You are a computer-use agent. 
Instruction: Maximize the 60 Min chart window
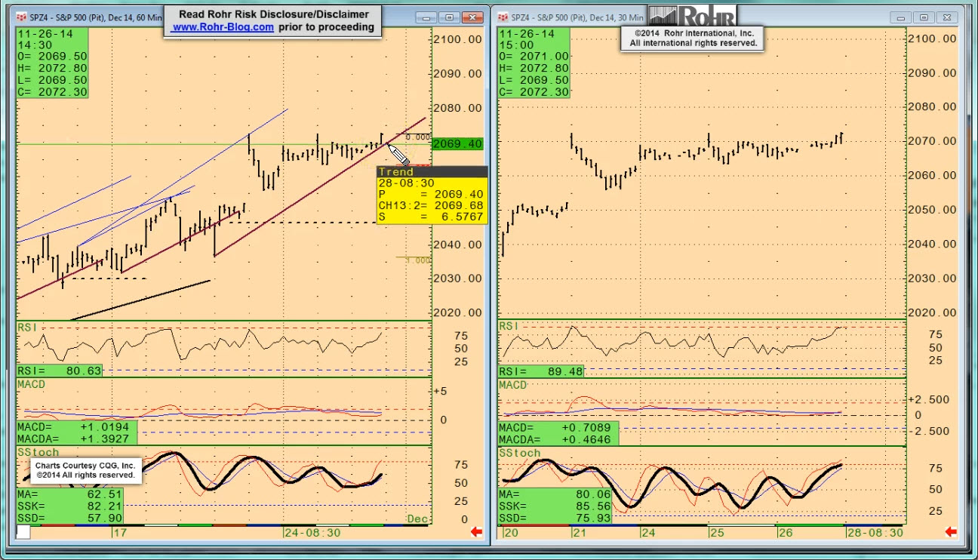tap(450, 17)
